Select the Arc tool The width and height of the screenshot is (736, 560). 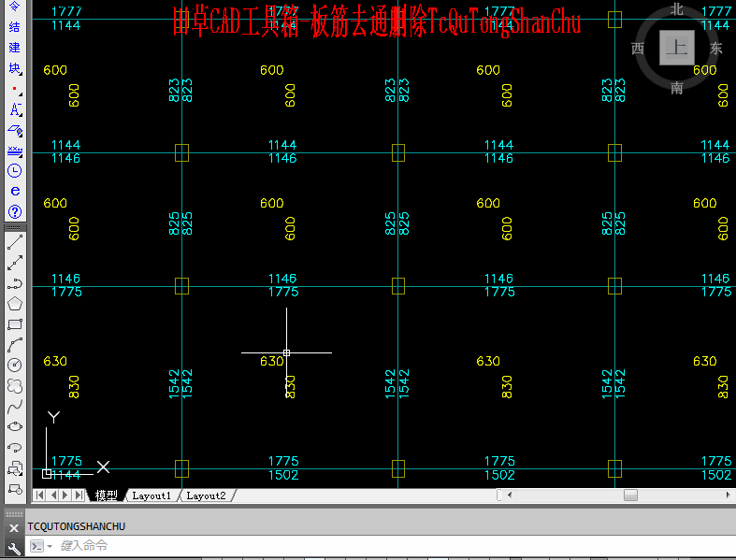[x=15, y=345]
